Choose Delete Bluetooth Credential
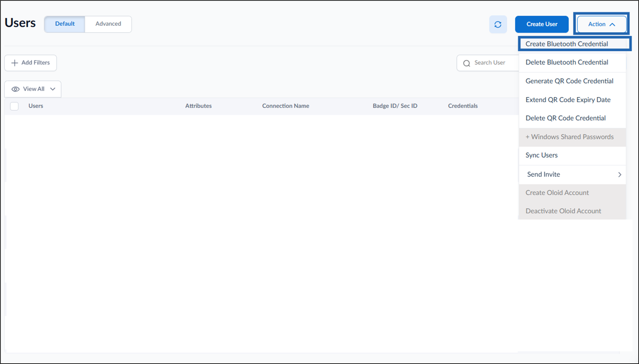 click(x=572, y=63)
